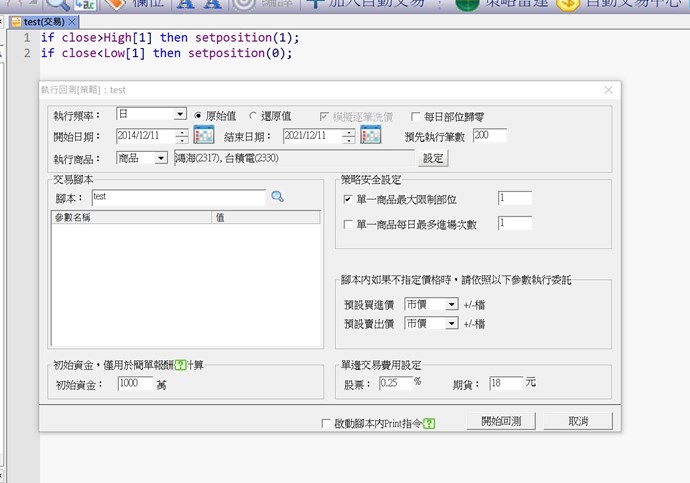The image size is (690, 483).
Task: Click help icon next to 簡單報酬 label
Action: (x=181, y=366)
